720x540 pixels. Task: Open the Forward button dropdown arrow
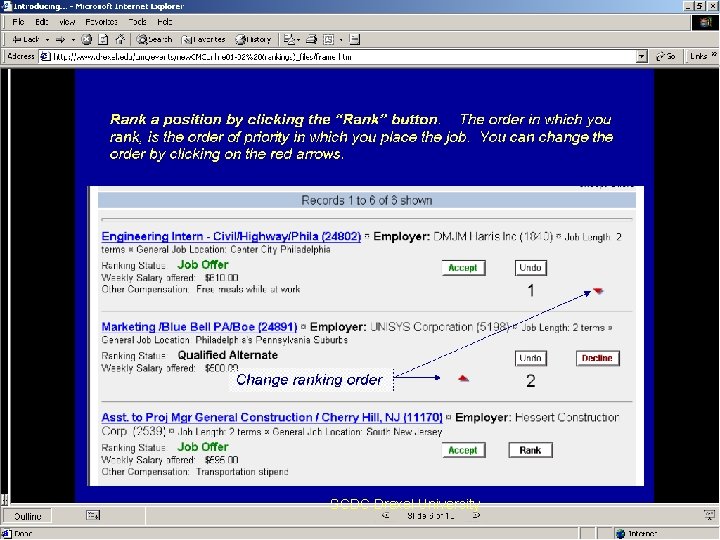coord(73,40)
